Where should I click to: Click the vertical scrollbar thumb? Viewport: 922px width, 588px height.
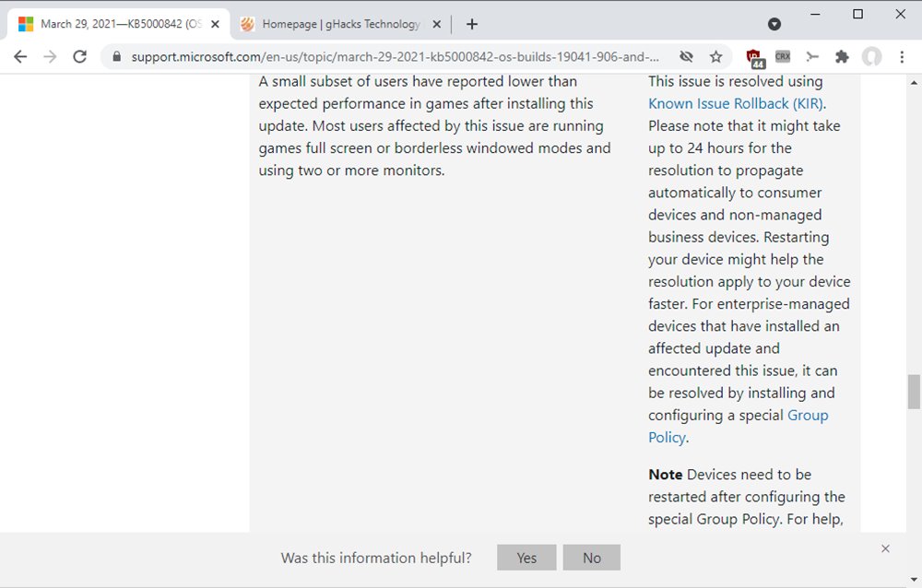[914, 392]
